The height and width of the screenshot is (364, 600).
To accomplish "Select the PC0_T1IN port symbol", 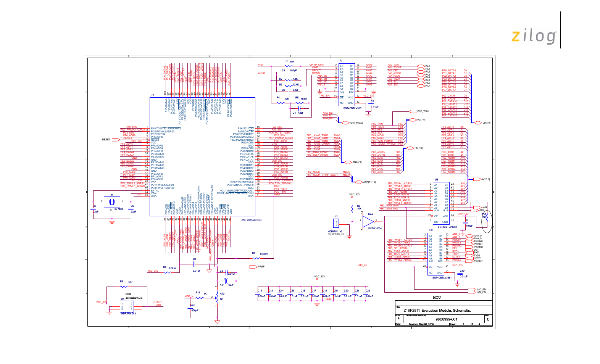I will 413,111.
